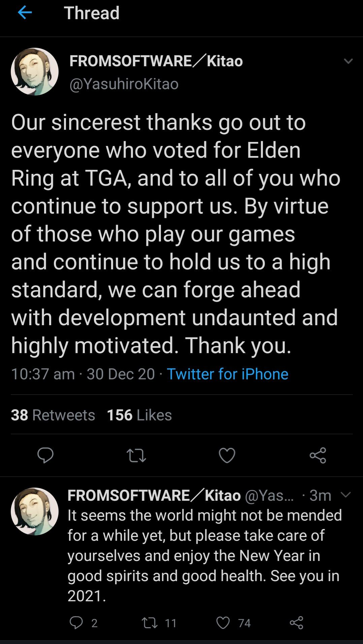Open Kitao's profile picture on main tweet

coord(35,72)
